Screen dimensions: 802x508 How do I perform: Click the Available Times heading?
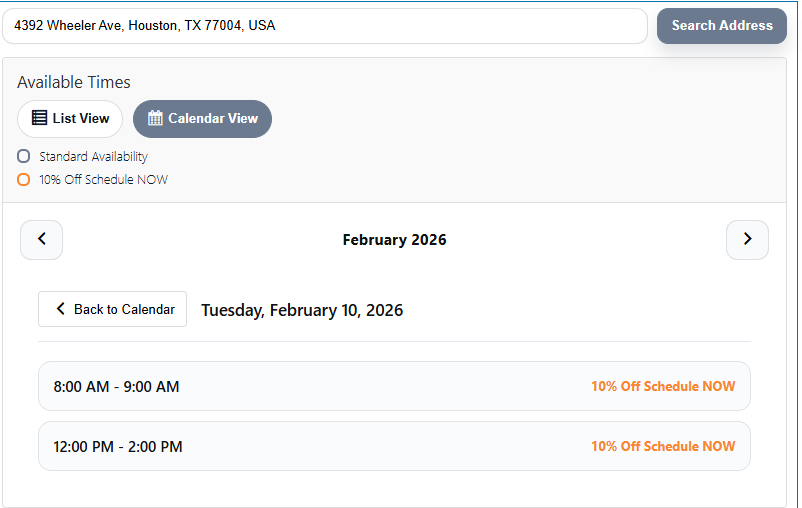(74, 82)
